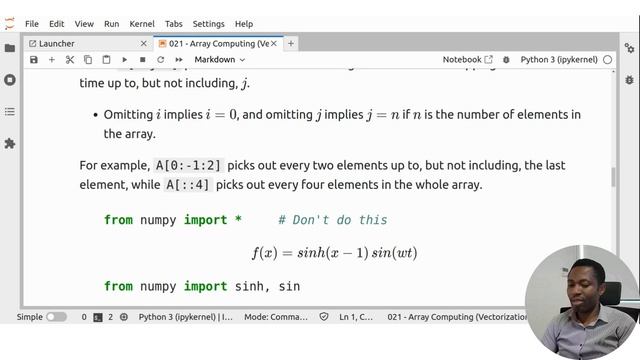Open the cell type Markdown dropdown

[x=220, y=60]
